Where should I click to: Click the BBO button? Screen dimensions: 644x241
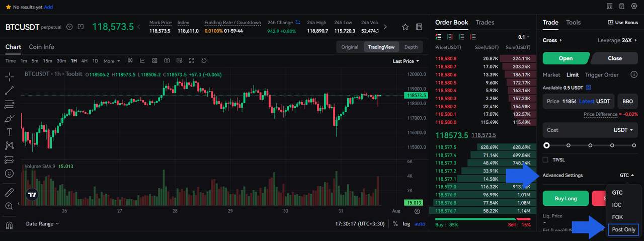[x=627, y=101]
